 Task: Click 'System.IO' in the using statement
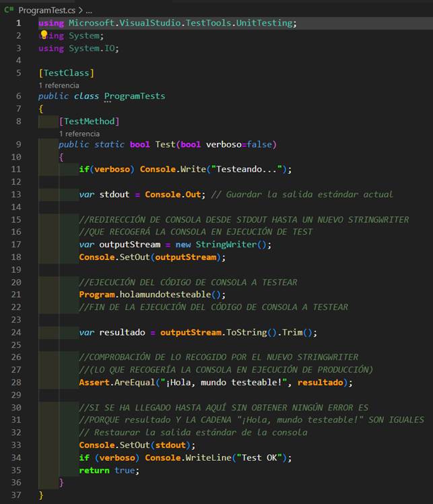click(92, 49)
